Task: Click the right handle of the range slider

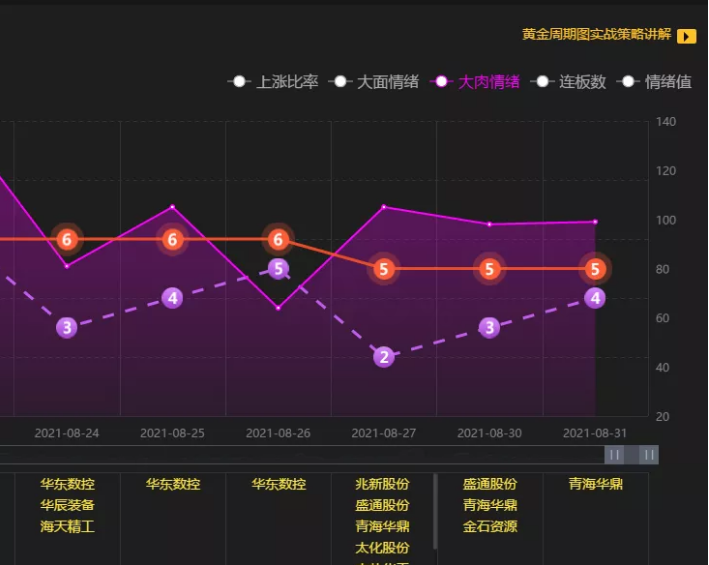Action: coord(649,455)
